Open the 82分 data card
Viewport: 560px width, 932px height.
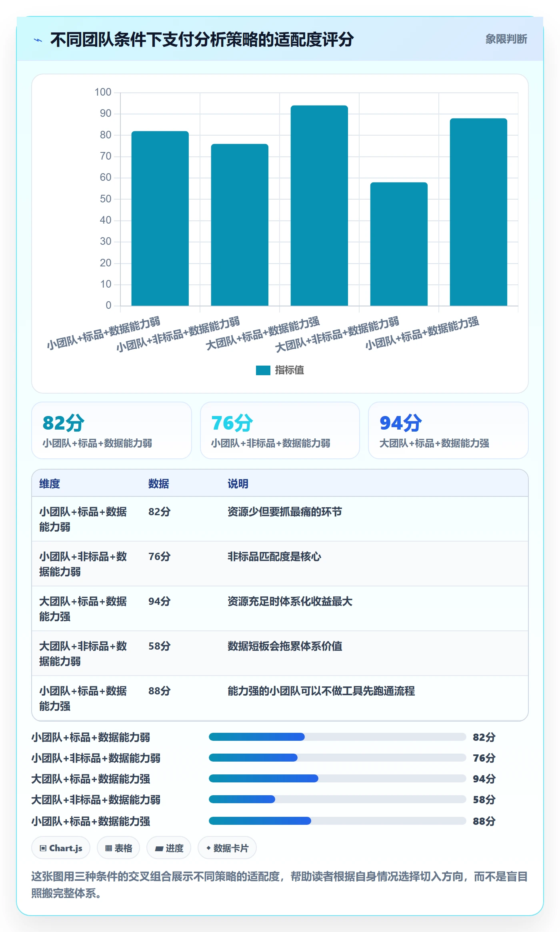point(112,430)
